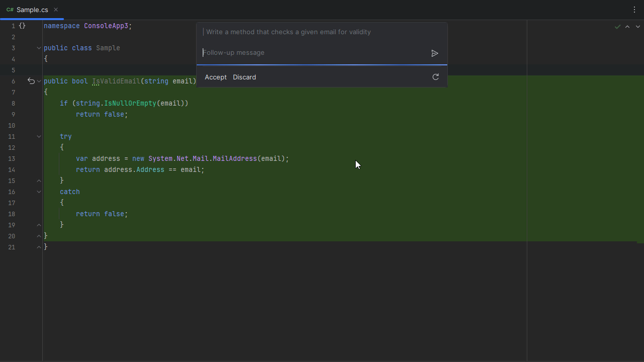Collapse the IsValidEmail method fold arrow
The height and width of the screenshot is (362, 644).
pos(39,81)
